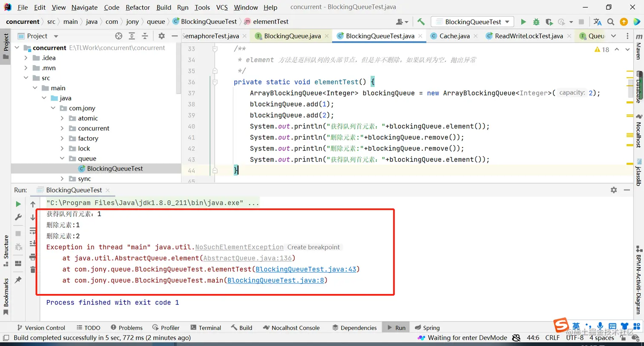Open the Translate plugin icon in toolbar
Viewport: 644px width, 346px height.
pyautogui.click(x=597, y=22)
